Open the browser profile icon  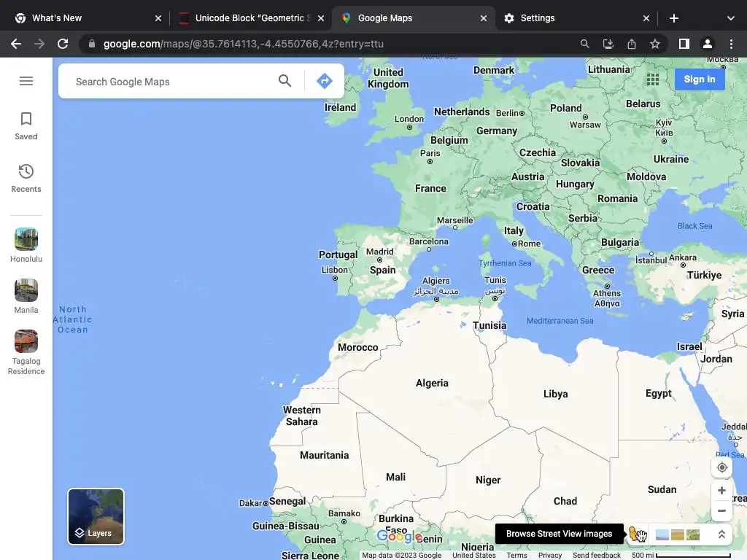click(x=708, y=44)
